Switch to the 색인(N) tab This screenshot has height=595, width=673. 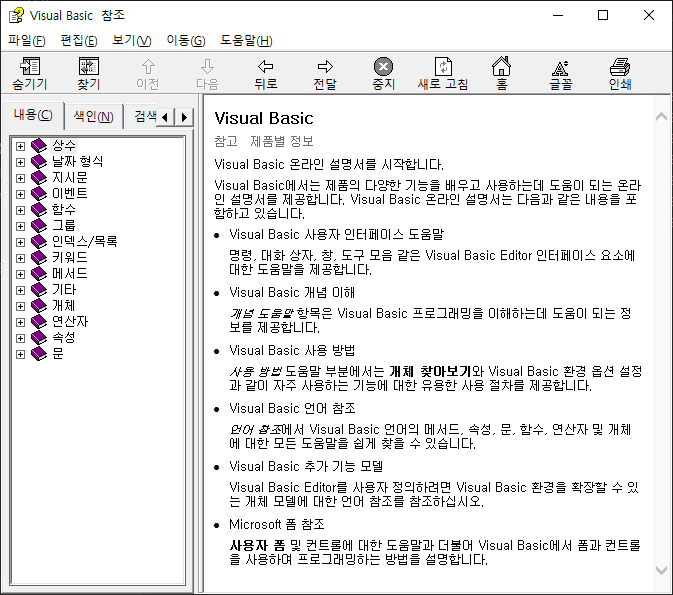pos(94,116)
